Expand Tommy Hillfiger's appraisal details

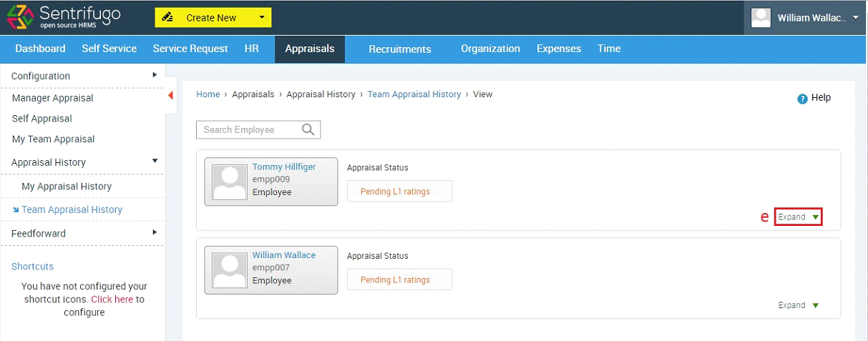pyautogui.click(x=798, y=217)
